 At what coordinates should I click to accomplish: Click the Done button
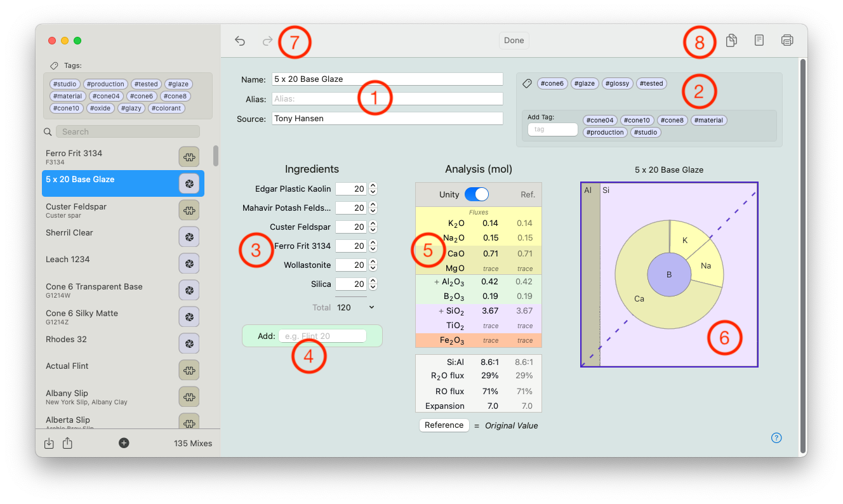click(514, 41)
